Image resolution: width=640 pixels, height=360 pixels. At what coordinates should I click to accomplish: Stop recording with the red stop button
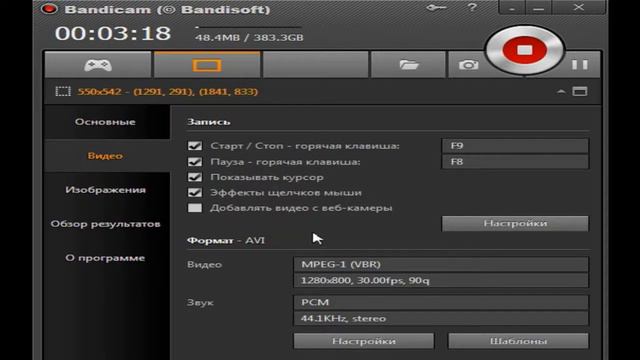[524, 50]
